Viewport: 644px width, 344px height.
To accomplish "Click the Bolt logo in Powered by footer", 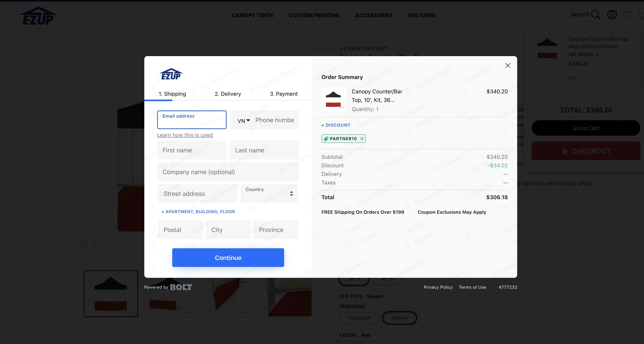I will pos(181,287).
